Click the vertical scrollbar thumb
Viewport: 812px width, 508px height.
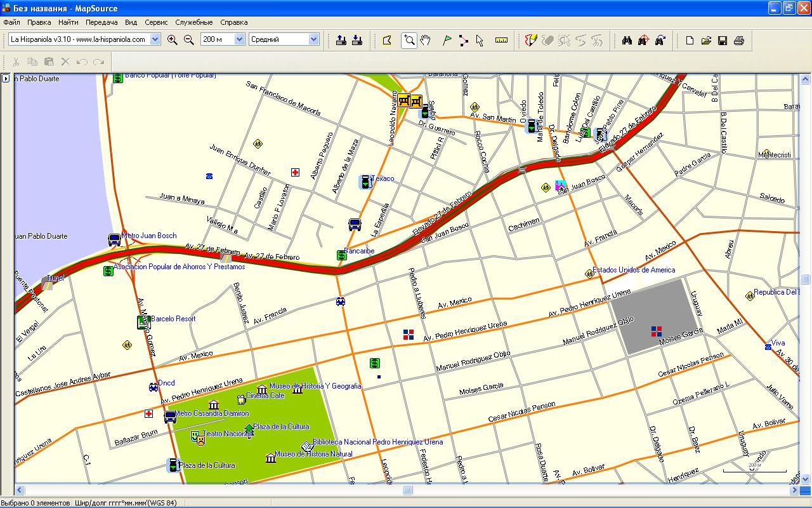click(806, 279)
